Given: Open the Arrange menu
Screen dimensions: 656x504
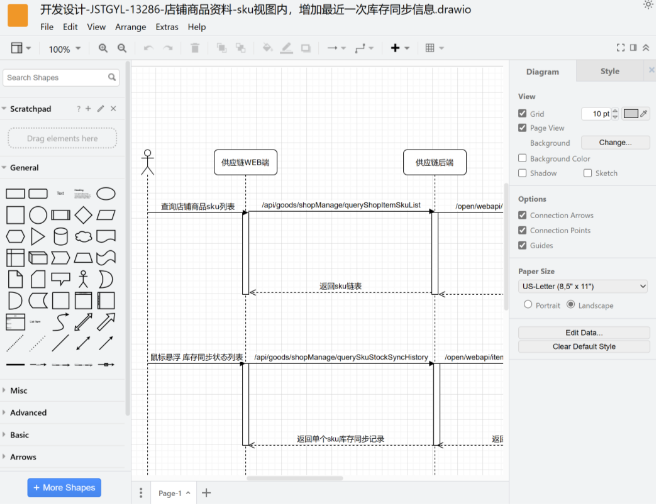Looking at the screenshot, I should [x=130, y=27].
